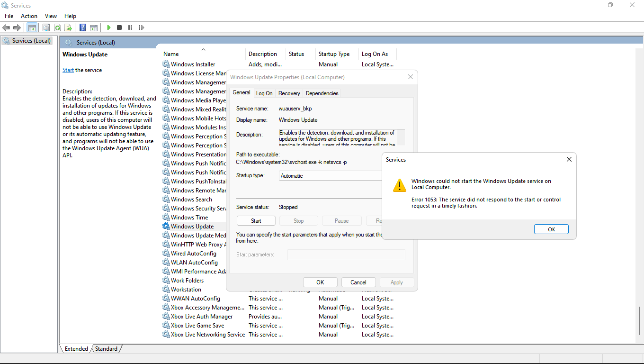Select the Xbox Accessory Manageme... row
The height and width of the screenshot is (364, 644).
(x=278, y=307)
